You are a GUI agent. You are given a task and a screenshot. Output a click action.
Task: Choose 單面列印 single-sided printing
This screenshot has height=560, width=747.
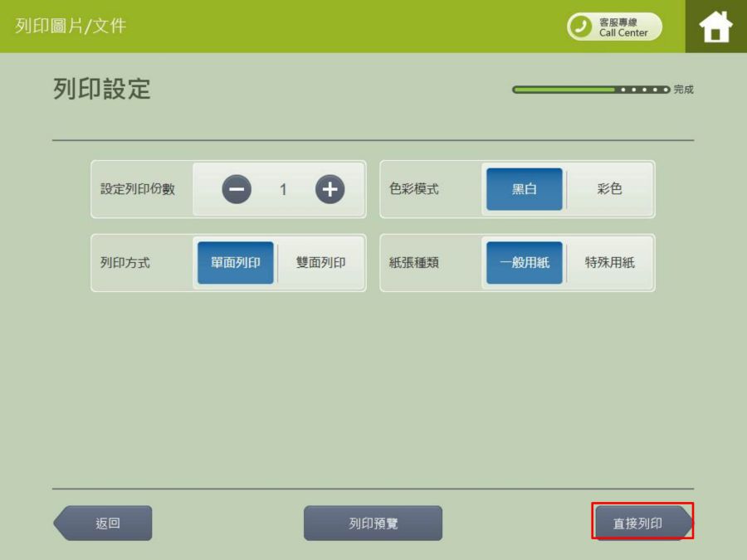click(x=236, y=263)
